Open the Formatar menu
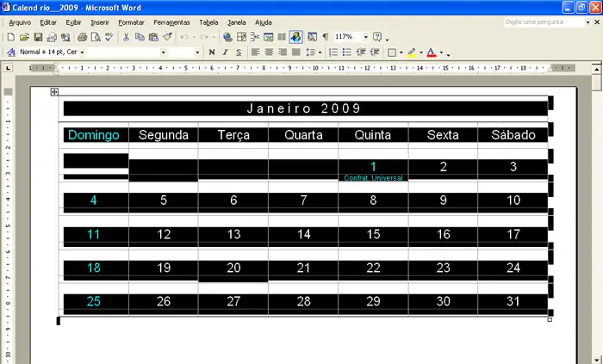 [131, 22]
